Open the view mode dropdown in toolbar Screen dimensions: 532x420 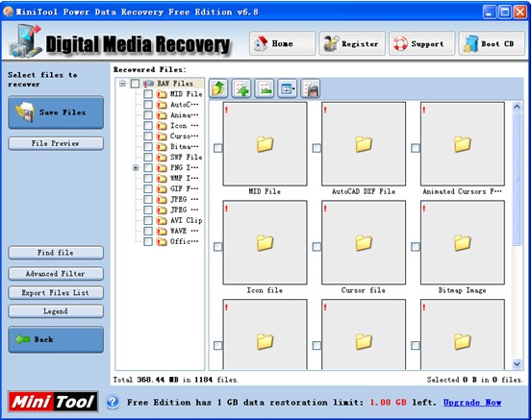point(288,88)
